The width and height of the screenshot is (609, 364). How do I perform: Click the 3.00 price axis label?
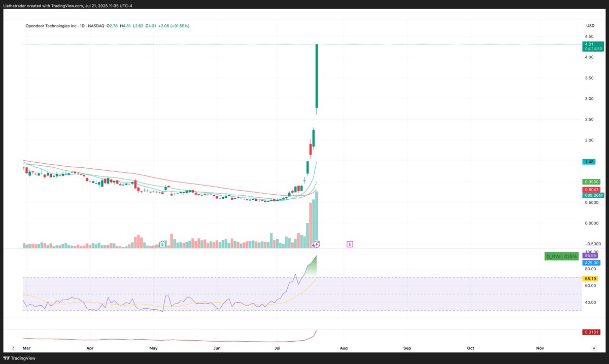[x=590, y=99]
